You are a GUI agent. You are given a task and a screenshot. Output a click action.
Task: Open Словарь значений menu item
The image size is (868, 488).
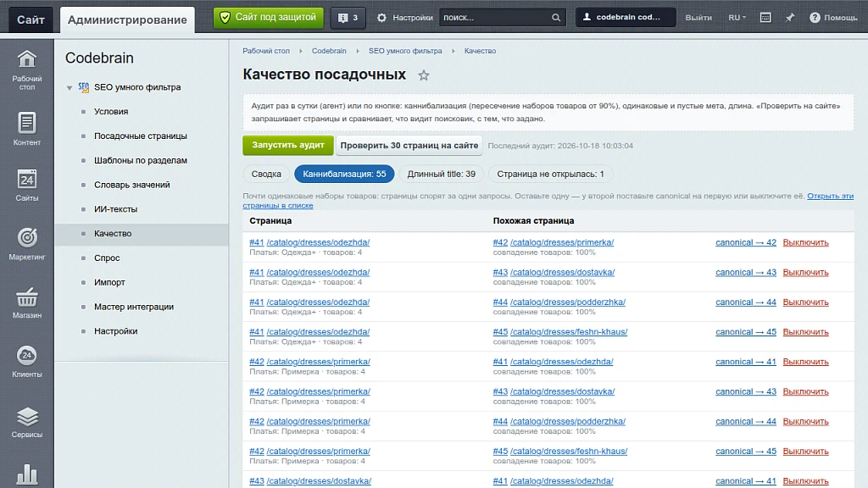(131, 185)
